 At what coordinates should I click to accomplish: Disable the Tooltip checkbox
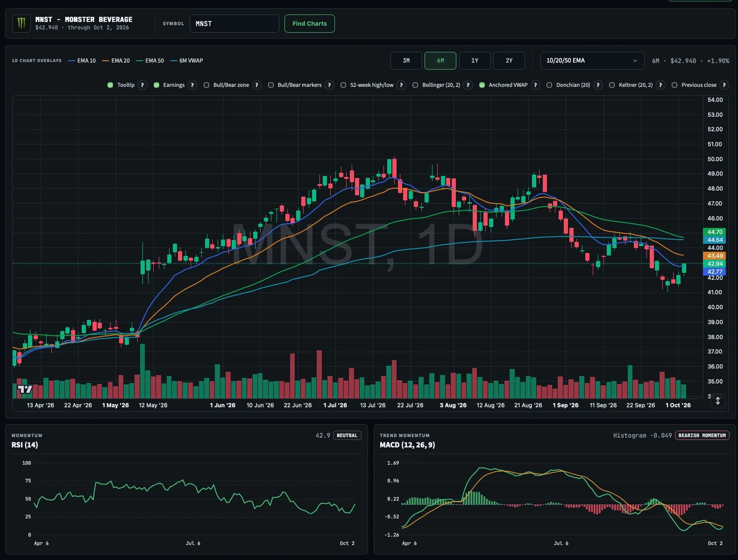[x=110, y=85]
